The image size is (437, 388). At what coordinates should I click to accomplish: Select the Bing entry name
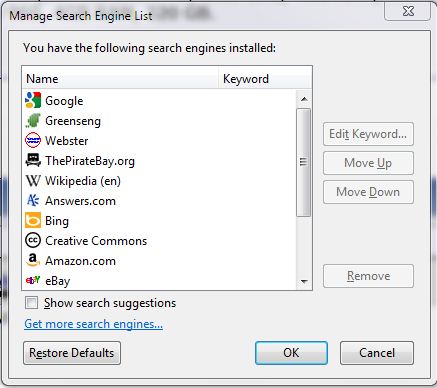click(57, 221)
